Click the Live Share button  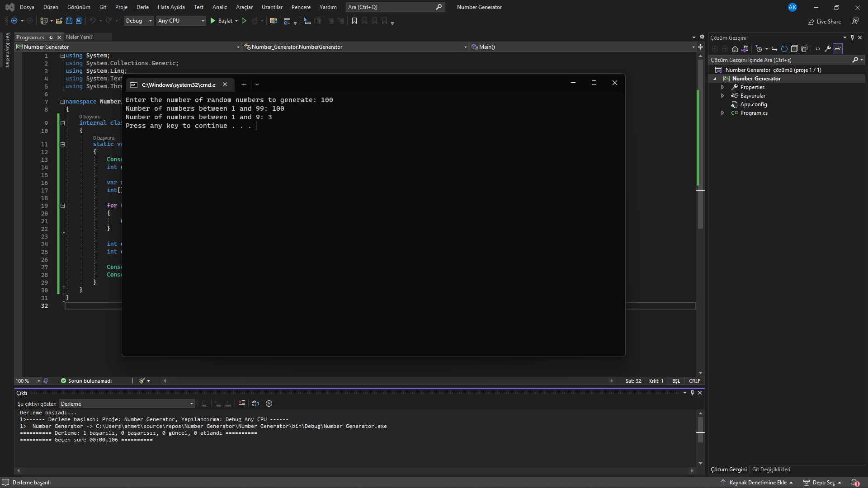824,21
